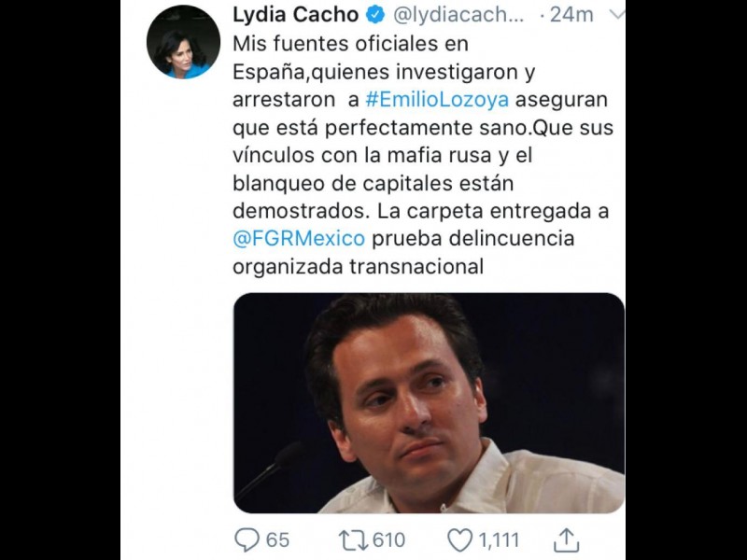Click the @lydiacach... handle

pos(458,15)
